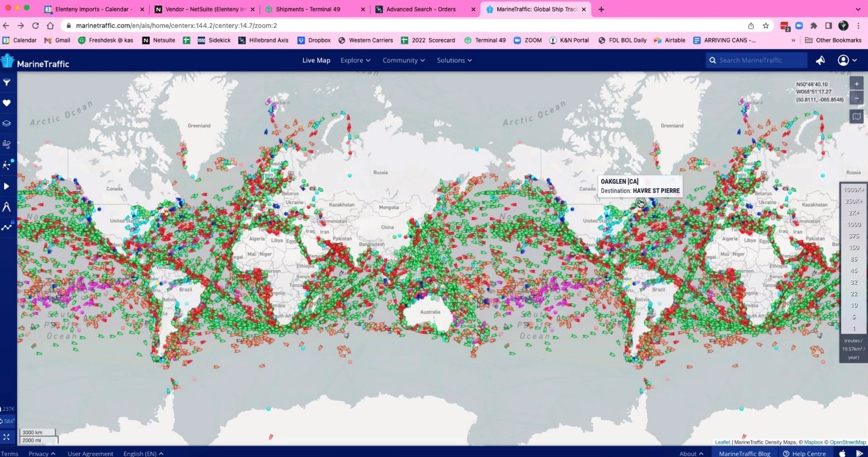Open the User Agreement link
This screenshot has height=457, width=868.
[90, 453]
